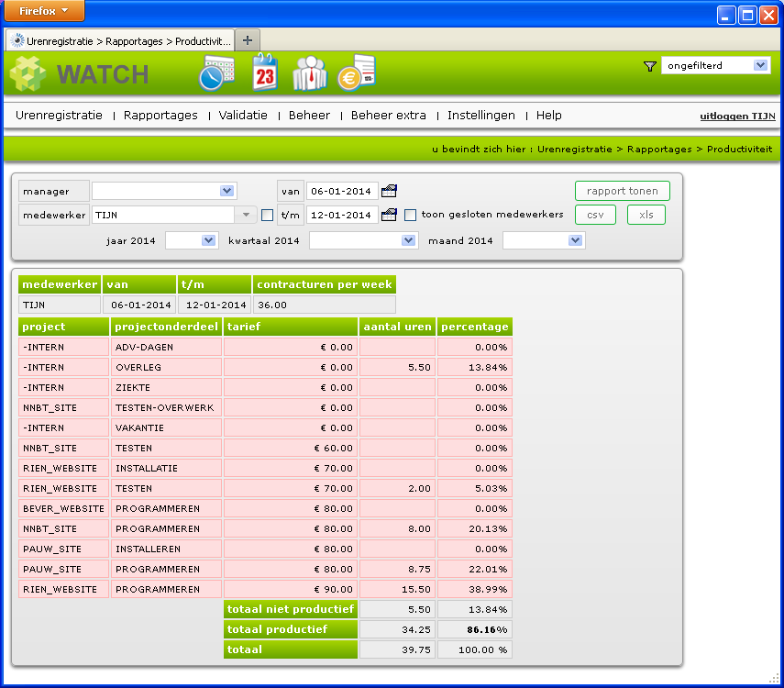784x688 pixels.
Task: Open the Validatie menu
Action: point(243,115)
